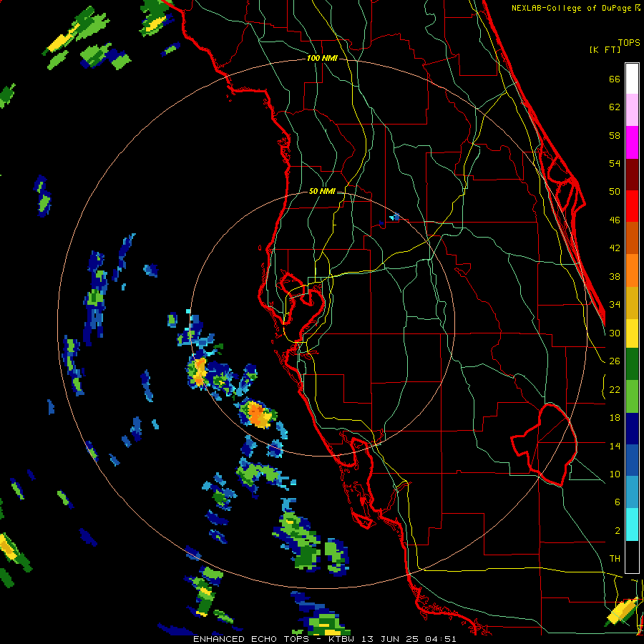Click the legend value 42

click(615, 248)
